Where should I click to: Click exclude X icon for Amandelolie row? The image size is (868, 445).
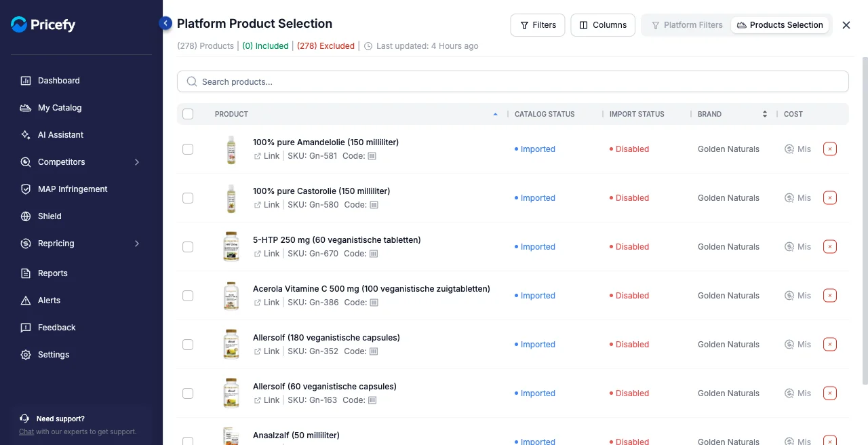coord(830,149)
